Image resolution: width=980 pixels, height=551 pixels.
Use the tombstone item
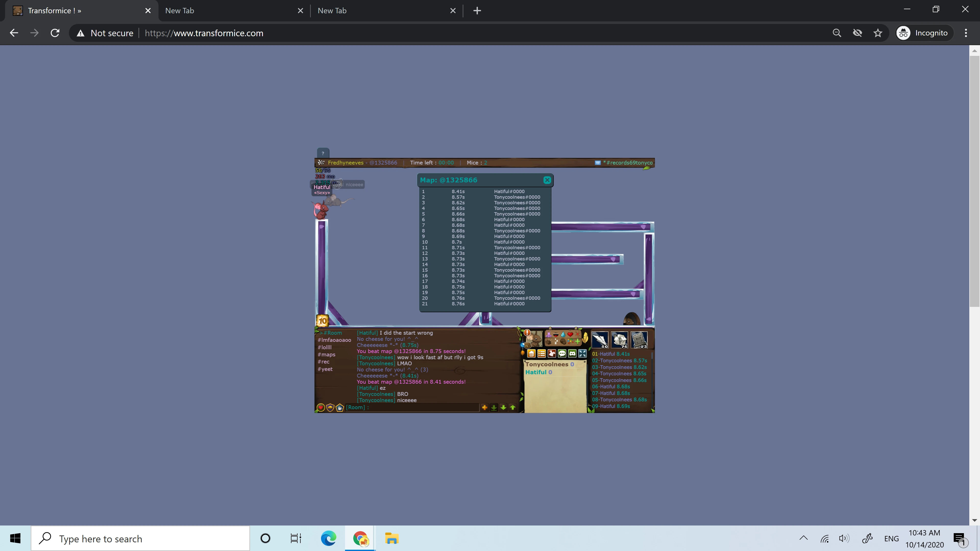639,340
